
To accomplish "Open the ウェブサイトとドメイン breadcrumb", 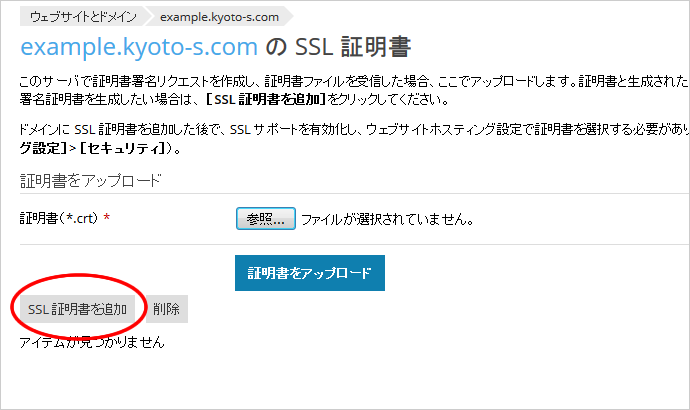I will coord(83,17).
